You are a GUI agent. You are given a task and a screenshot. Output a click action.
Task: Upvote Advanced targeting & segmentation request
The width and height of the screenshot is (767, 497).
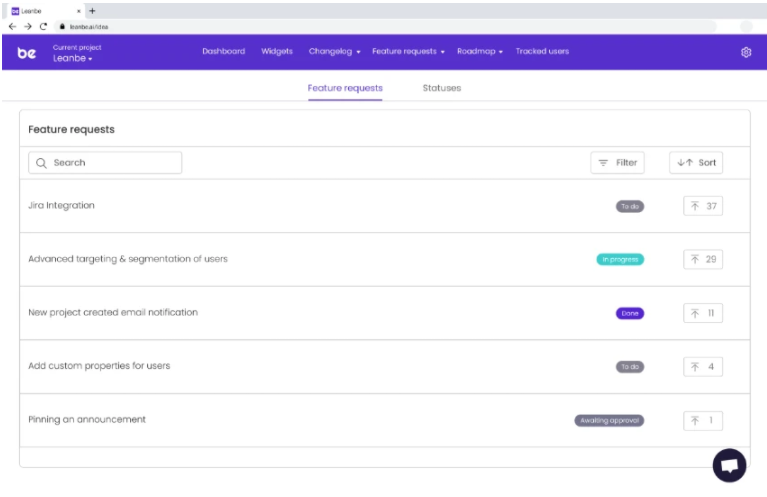click(702, 259)
